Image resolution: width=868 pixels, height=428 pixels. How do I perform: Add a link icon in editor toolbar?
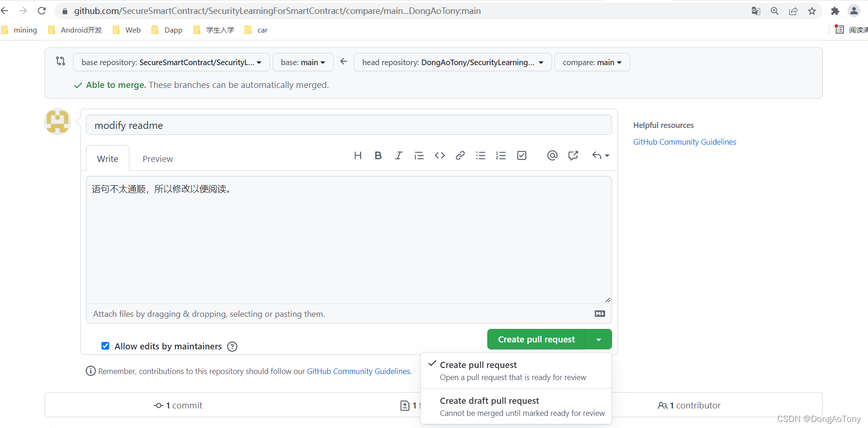pyautogui.click(x=460, y=155)
